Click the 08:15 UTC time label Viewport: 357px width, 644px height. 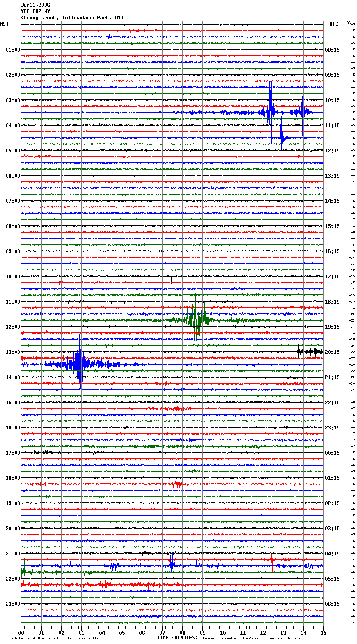[332, 50]
